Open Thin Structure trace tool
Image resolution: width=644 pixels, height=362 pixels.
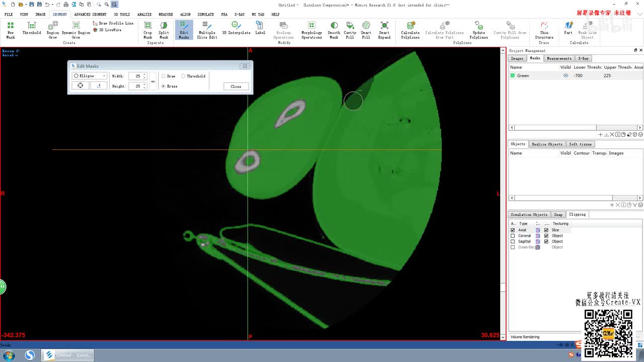[544, 30]
